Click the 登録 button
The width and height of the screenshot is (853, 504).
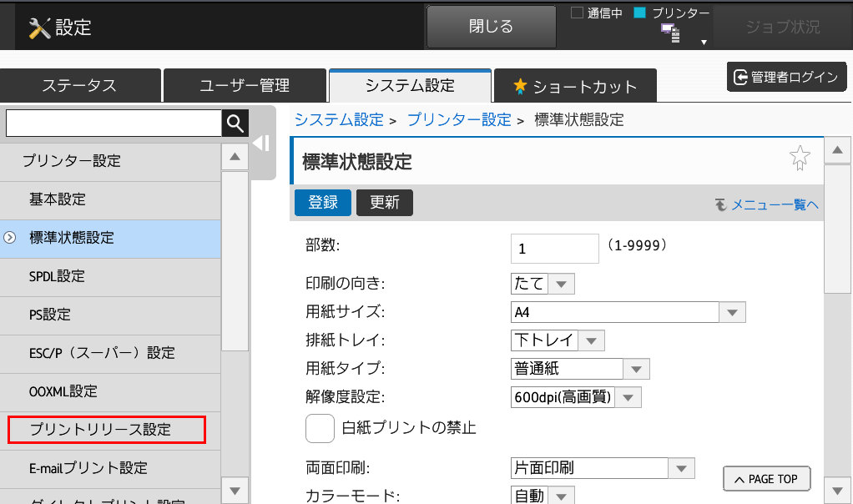[x=323, y=202]
